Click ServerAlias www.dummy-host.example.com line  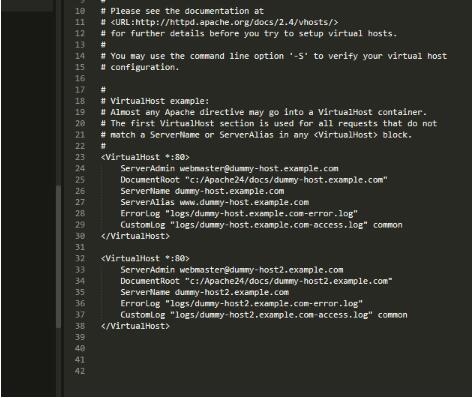(x=214, y=202)
